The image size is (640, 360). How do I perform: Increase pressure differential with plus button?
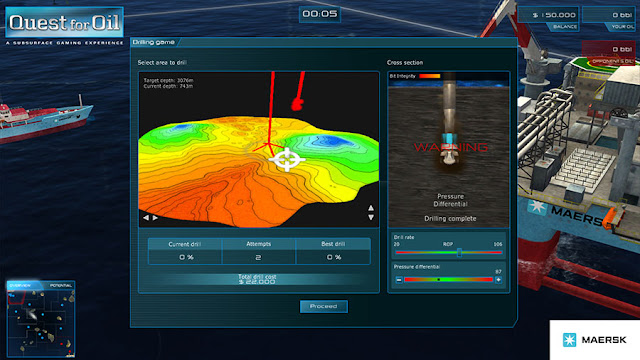(498, 280)
